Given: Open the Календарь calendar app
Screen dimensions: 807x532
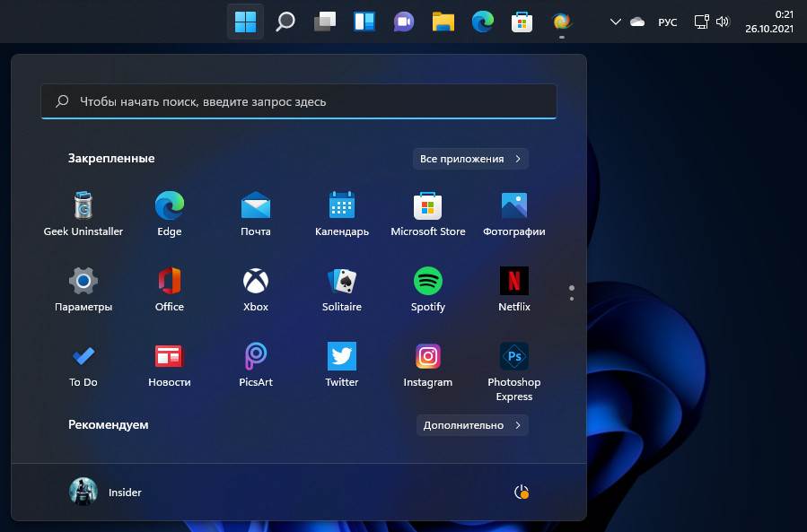Looking at the screenshot, I should pos(342,214).
